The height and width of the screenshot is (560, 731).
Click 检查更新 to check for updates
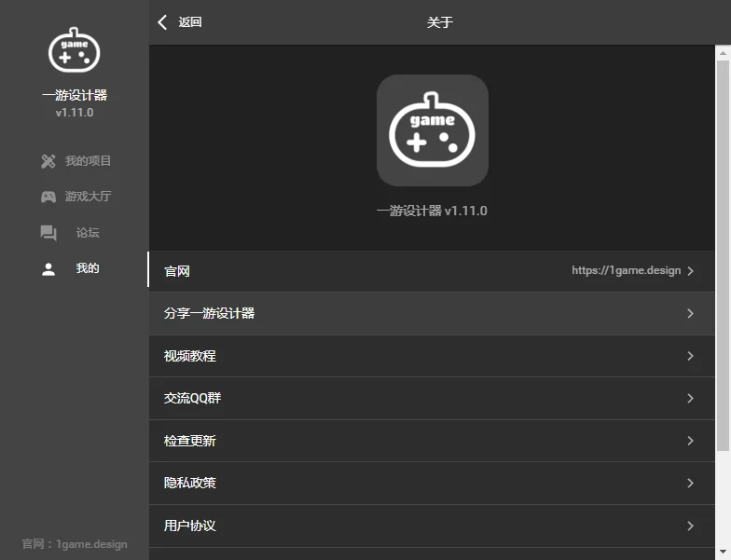coord(432,441)
